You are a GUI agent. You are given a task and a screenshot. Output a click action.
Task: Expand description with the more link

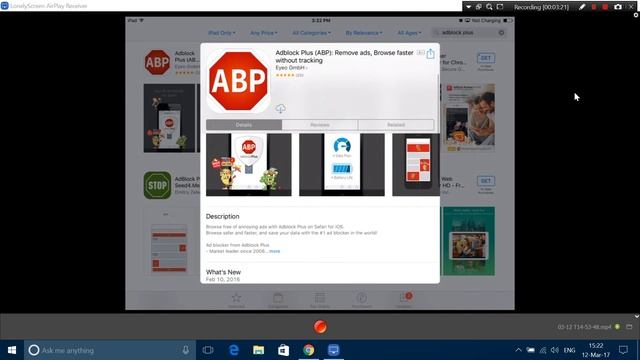coord(275,251)
